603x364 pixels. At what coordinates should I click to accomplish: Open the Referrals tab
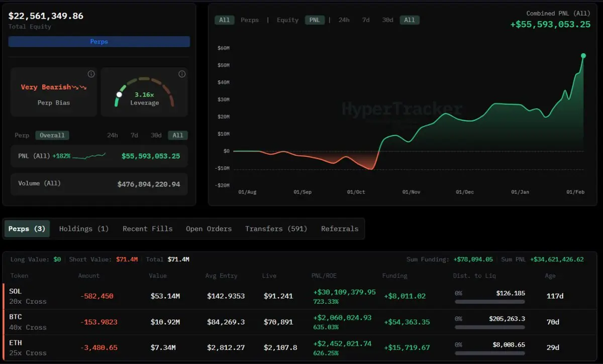340,228
